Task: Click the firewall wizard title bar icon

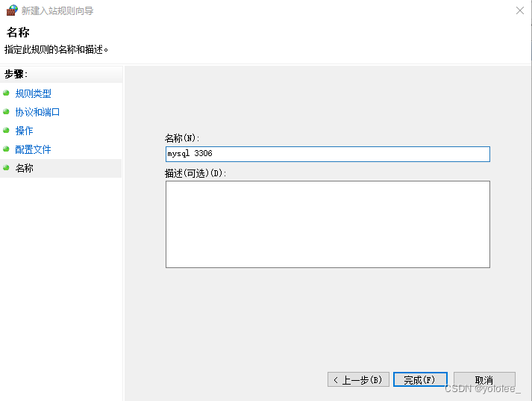Action: (x=12, y=10)
